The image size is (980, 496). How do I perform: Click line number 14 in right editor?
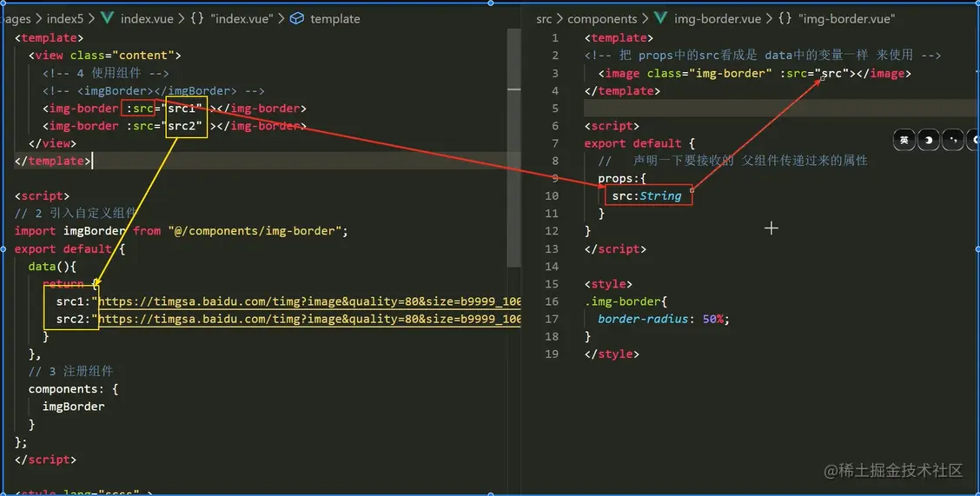click(x=552, y=266)
